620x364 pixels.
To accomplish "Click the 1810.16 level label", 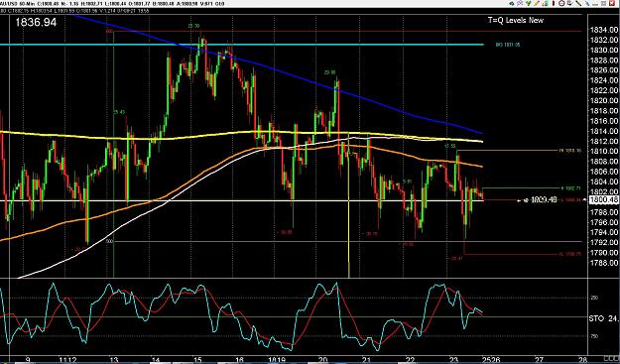I will pos(569,151).
